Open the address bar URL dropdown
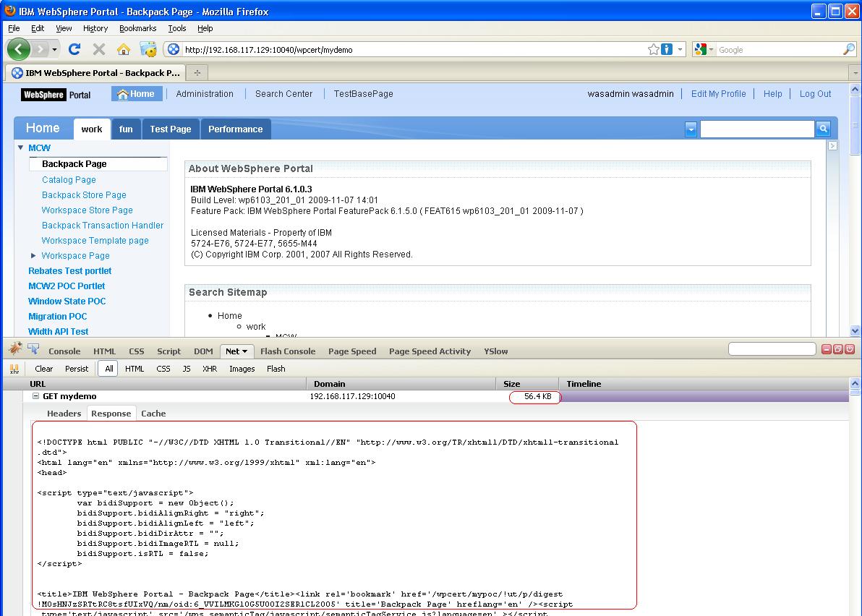The width and height of the screenshot is (862, 616). pyautogui.click(x=680, y=49)
